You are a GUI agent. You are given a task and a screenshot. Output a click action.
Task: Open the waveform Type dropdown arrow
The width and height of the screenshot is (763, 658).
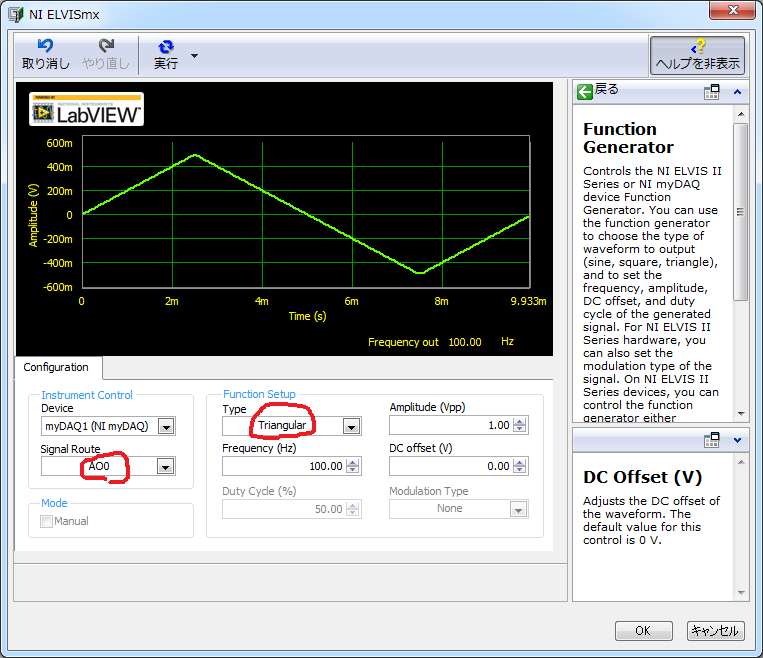[x=351, y=426]
